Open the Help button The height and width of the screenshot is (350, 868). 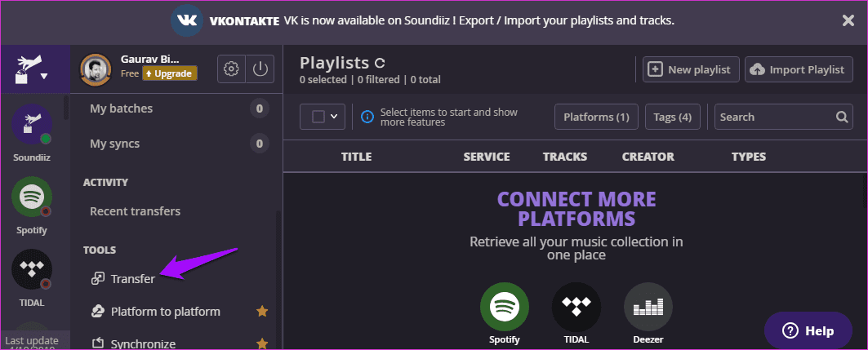coord(808,330)
